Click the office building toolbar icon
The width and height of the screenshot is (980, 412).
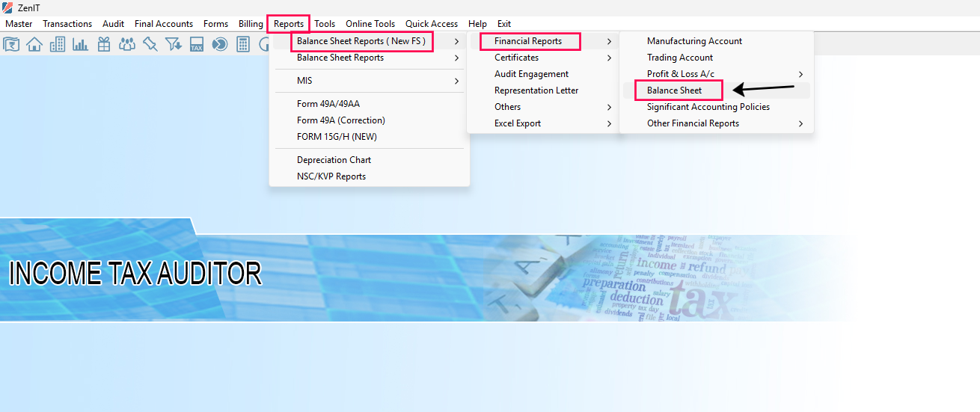[58, 45]
